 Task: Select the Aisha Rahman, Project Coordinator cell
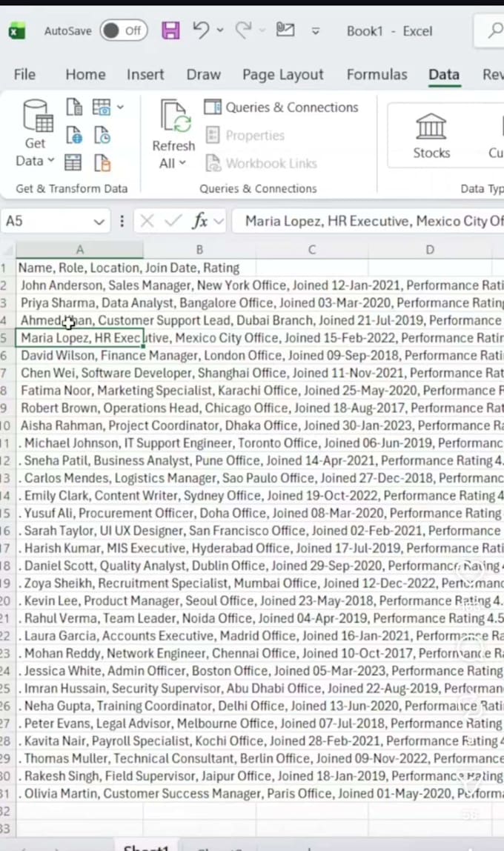pyautogui.click(x=80, y=425)
